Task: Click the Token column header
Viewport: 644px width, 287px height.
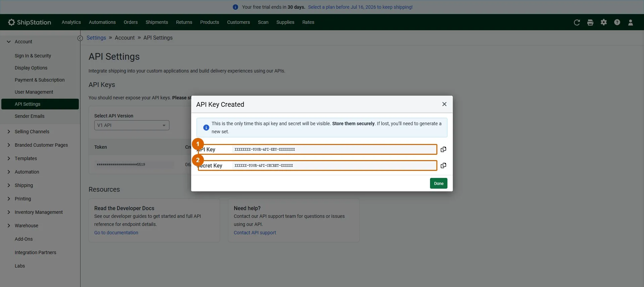Action: [101, 147]
